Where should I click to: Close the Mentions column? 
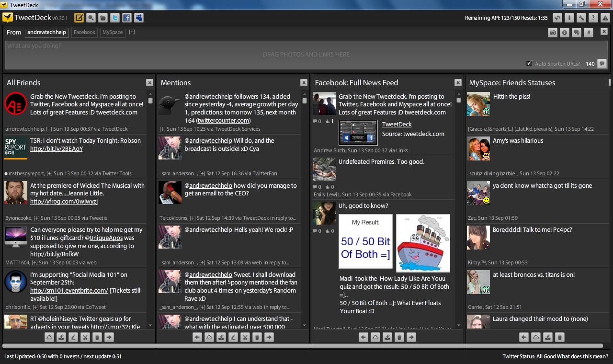pos(304,83)
